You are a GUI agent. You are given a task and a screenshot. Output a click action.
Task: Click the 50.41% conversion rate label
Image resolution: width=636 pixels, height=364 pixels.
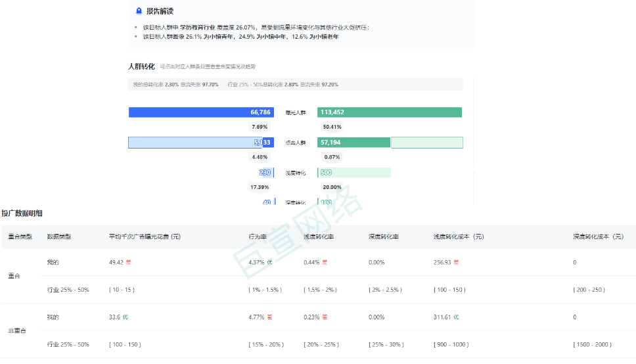point(332,127)
